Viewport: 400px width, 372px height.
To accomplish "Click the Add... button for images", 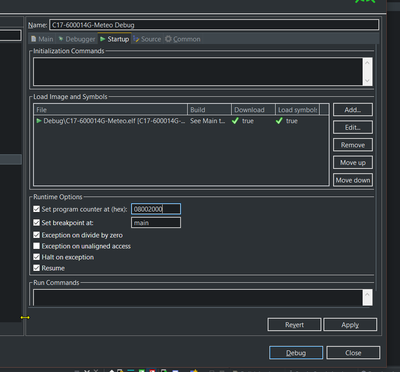I will click(353, 110).
